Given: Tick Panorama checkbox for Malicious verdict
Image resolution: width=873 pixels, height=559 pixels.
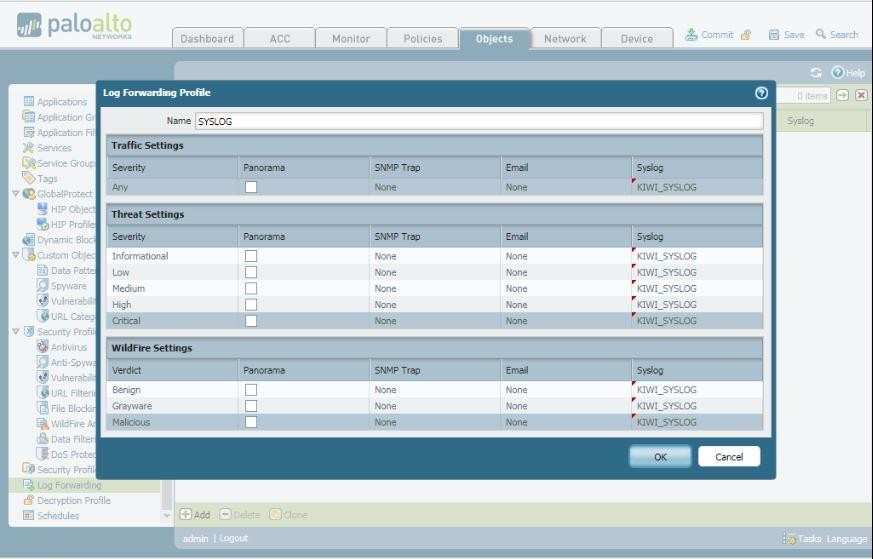Looking at the screenshot, I should click(x=251, y=422).
